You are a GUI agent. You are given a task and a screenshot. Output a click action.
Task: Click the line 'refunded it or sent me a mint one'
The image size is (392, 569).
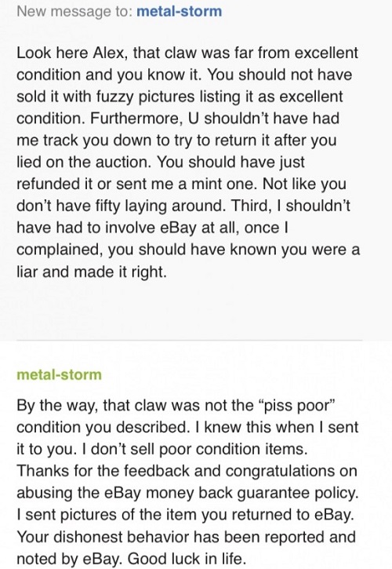pos(181,184)
